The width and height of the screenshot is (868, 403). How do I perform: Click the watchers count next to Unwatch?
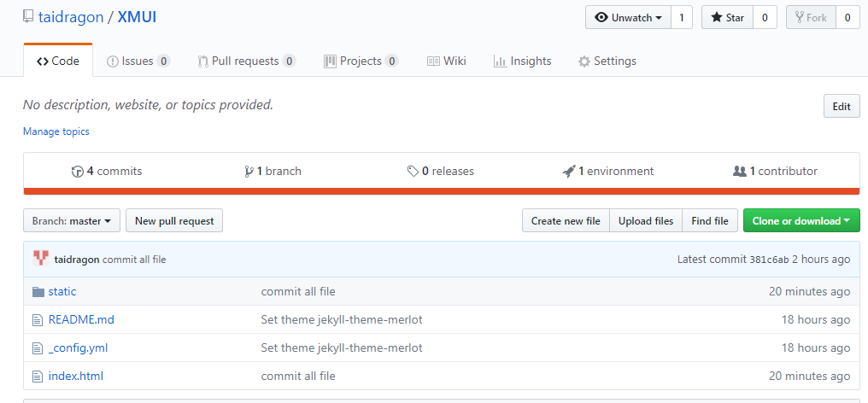[x=682, y=17]
